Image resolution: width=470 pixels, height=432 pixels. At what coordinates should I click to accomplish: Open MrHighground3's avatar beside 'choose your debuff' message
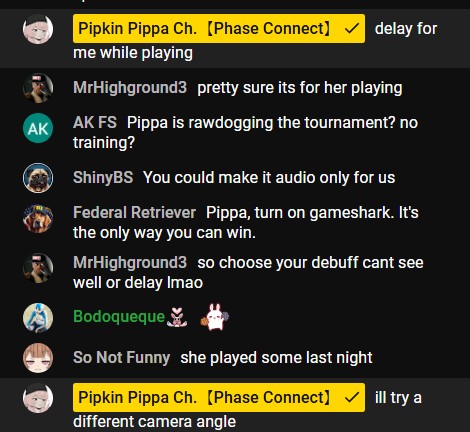(x=38, y=268)
